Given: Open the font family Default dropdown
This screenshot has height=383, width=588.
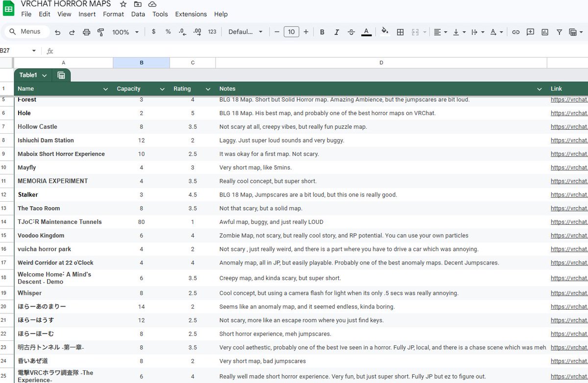Looking at the screenshot, I should (245, 32).
